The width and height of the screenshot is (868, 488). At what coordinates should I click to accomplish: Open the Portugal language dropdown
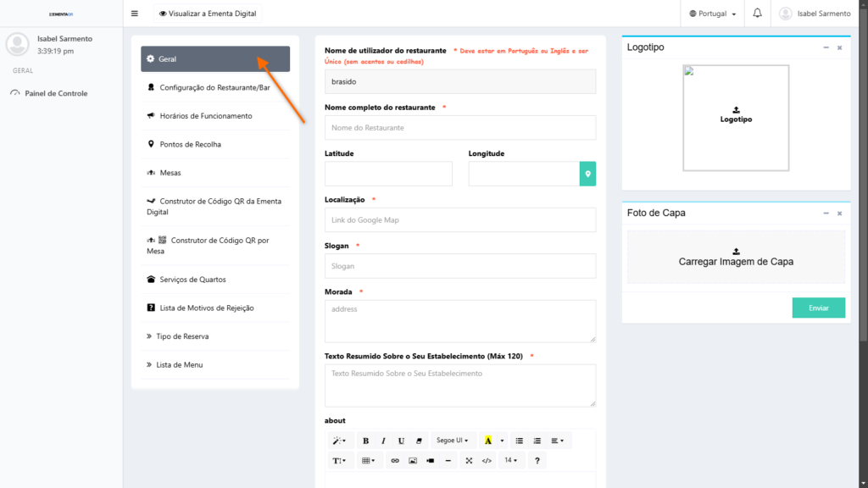pyautogui.click(x=712, y=14)
